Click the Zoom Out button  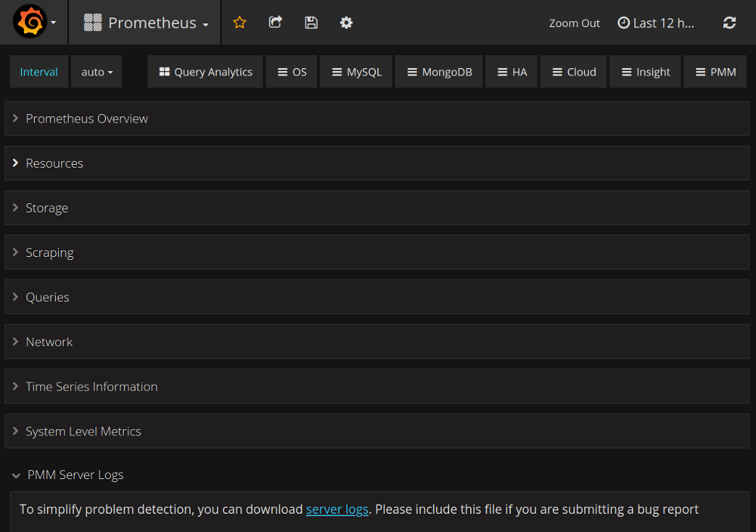[574, 23]
